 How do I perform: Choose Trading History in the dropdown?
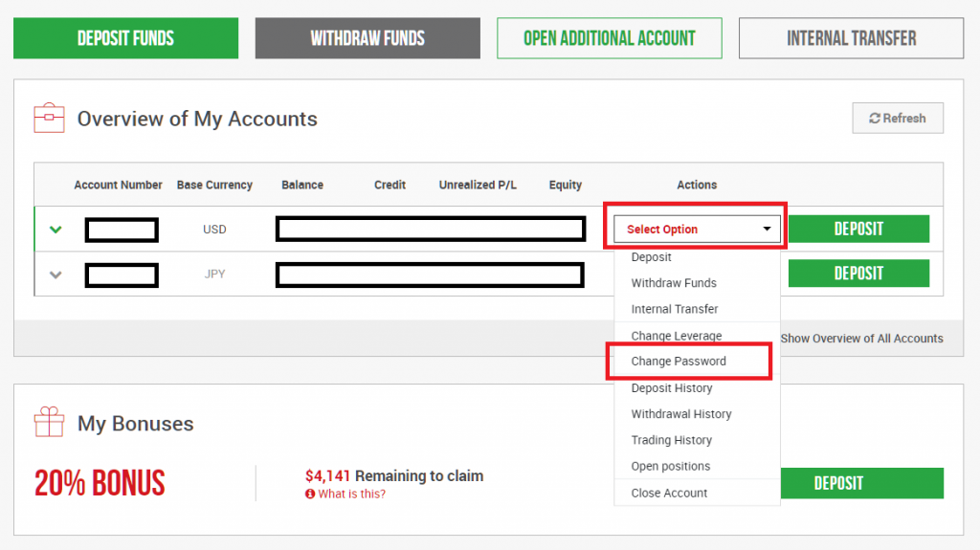click(671, 440)
